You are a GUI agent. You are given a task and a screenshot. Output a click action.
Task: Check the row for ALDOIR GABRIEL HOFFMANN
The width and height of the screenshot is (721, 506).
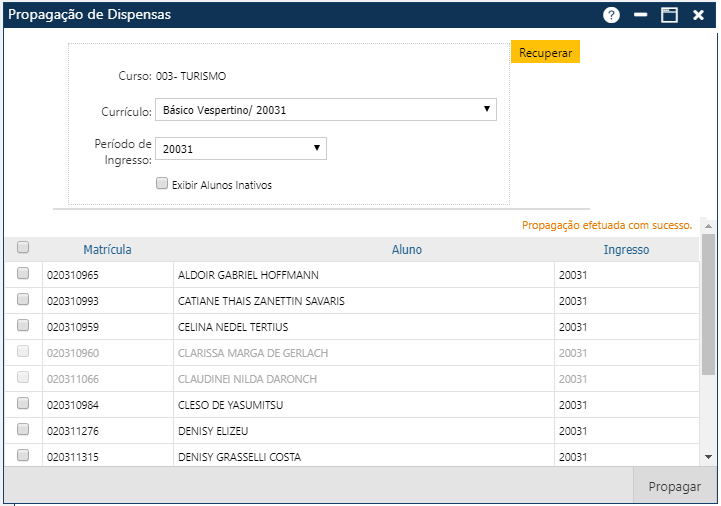click(x=23, y=274)
